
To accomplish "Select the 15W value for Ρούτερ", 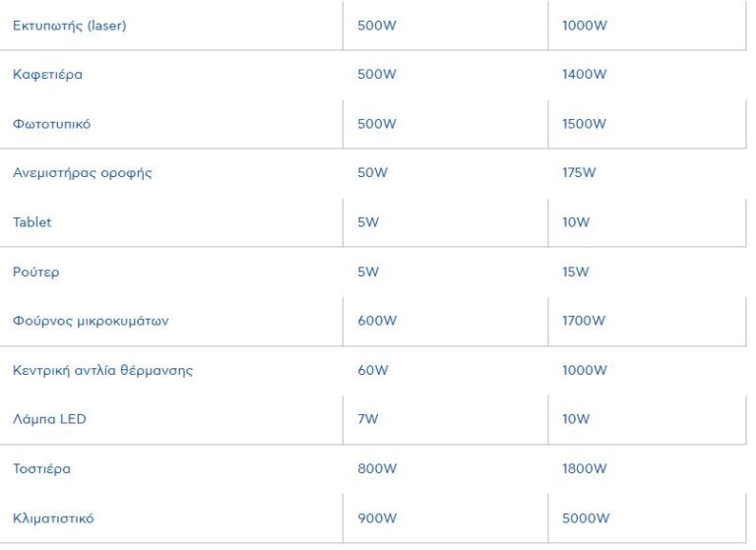I will [576, 272].
